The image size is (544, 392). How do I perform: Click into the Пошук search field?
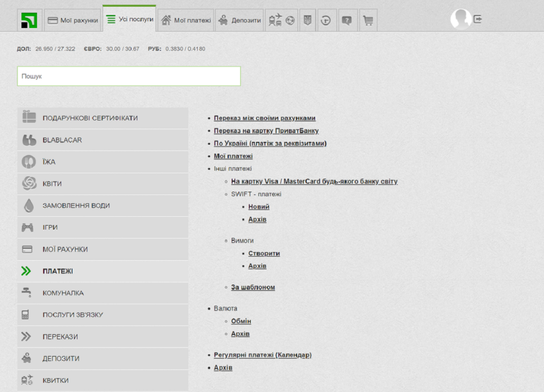tap(129, 76)
